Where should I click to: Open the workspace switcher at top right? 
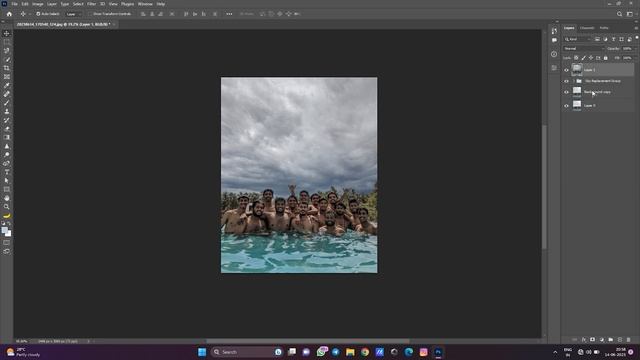click(629, 14)
